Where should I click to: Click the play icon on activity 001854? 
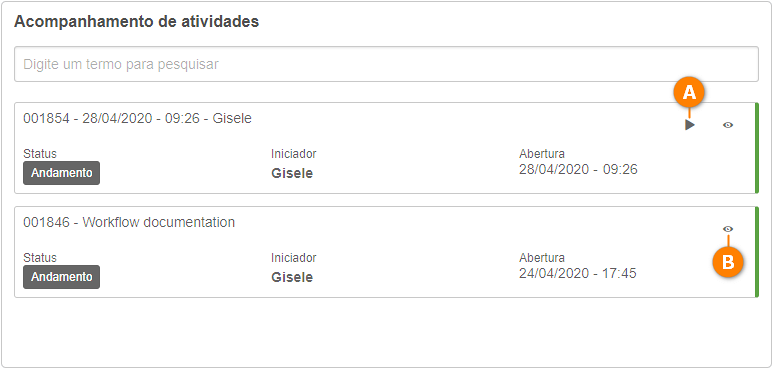(x=690, y=125)
